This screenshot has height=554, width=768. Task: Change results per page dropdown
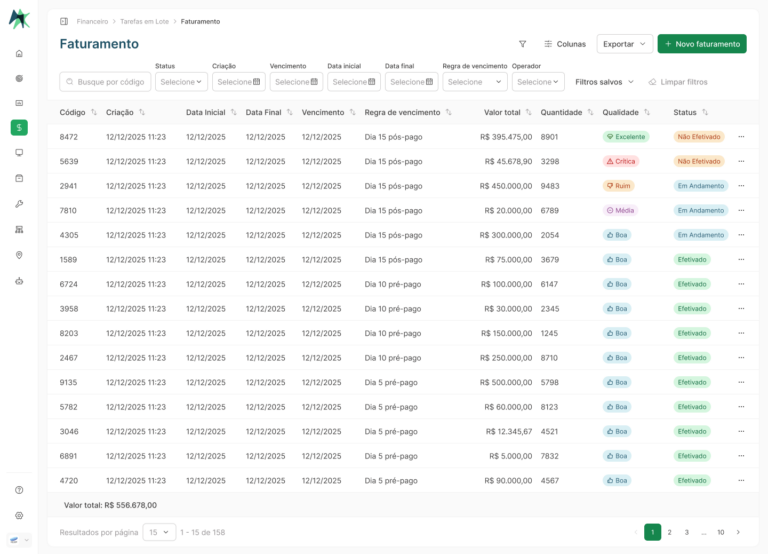click(159, 532)
